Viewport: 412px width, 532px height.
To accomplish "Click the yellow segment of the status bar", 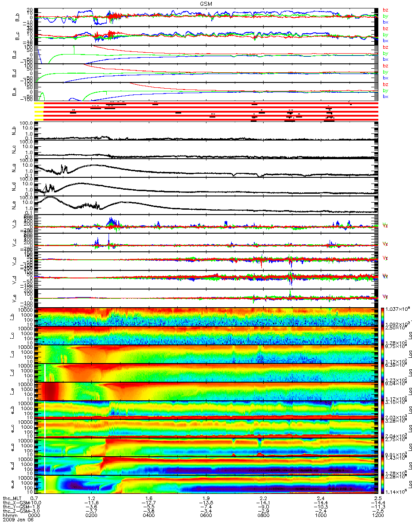I will pos(39,111).
